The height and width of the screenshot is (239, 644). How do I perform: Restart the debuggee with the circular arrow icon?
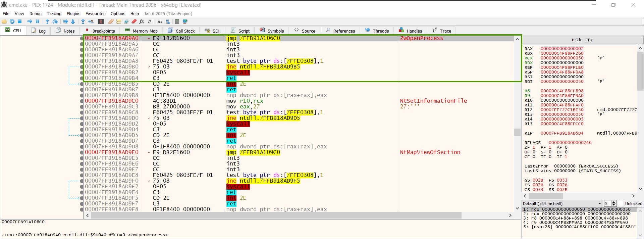tap(12, 21)
